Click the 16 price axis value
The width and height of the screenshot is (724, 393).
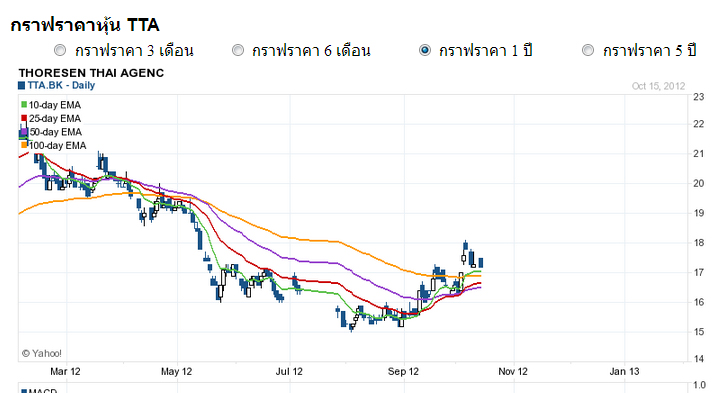coord(699,302)
